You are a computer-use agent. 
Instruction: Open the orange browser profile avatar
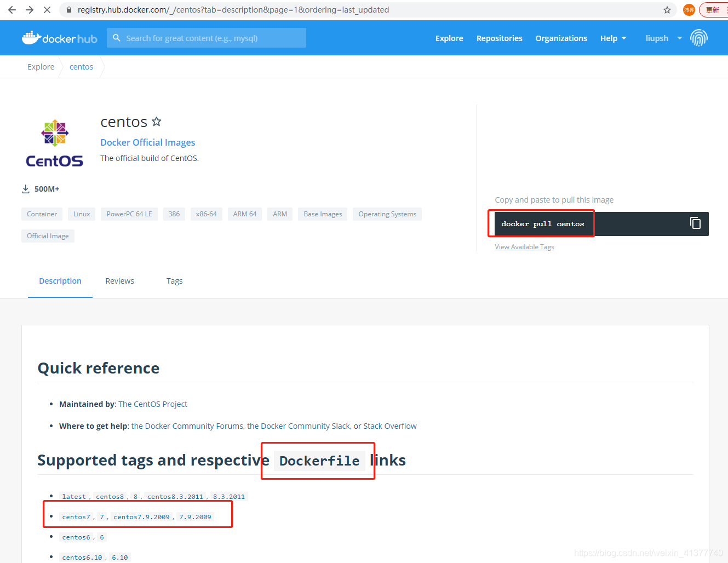point(689,10)
